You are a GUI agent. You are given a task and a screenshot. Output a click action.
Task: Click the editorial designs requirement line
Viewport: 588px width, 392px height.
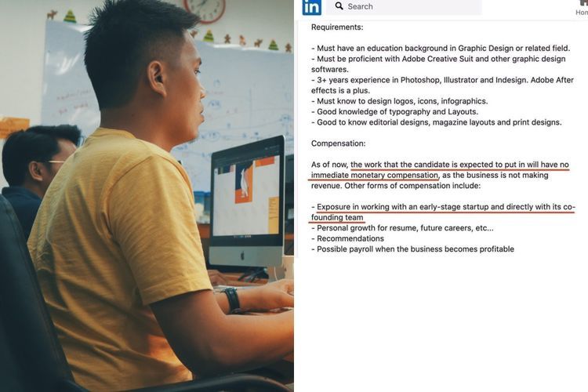tap(437, 122)
